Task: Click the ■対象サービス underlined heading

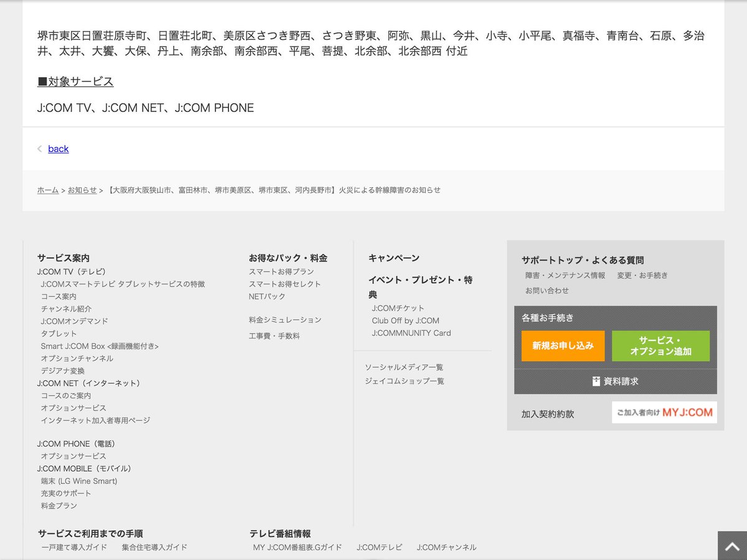Action: click(75, 82)
